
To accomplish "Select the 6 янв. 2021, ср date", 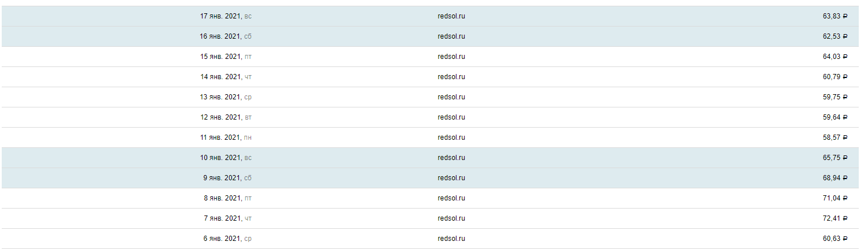I will (227, 239).
